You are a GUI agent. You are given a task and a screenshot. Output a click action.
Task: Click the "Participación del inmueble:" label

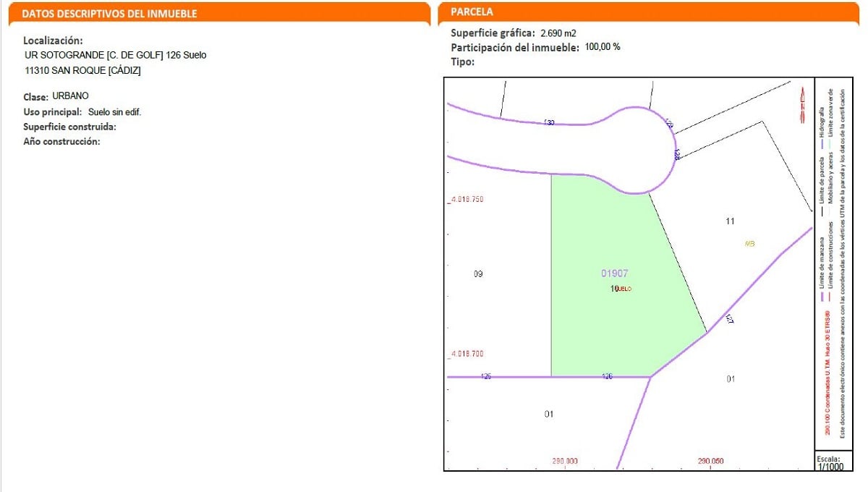click(515, 47)
